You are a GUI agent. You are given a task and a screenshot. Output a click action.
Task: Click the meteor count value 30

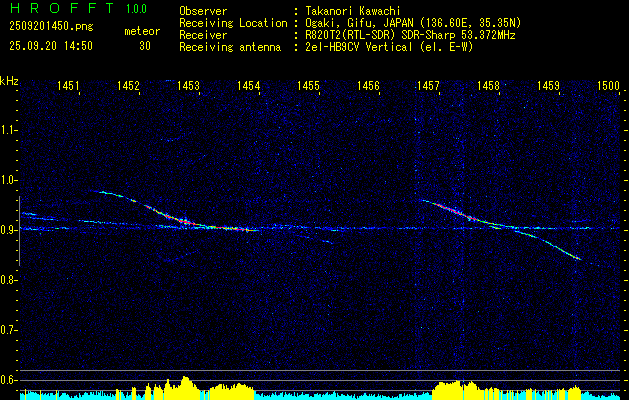coord(145,46)
